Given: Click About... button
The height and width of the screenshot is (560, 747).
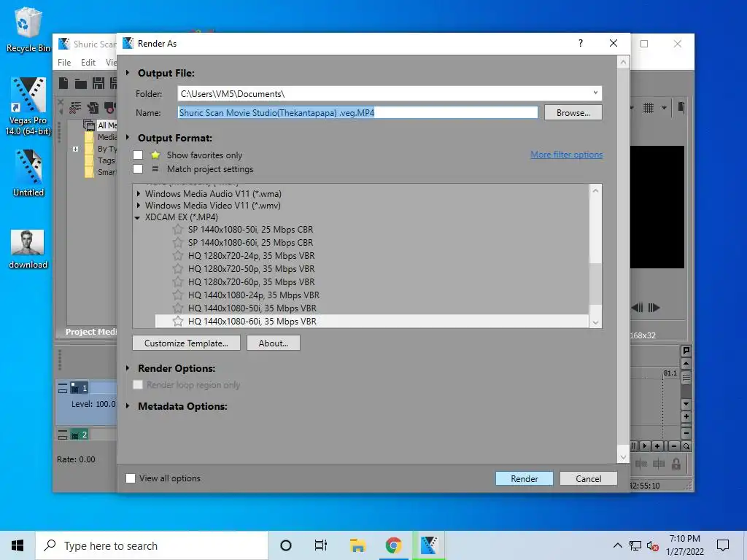Looking at the screenshot, I should pos(274,343).
